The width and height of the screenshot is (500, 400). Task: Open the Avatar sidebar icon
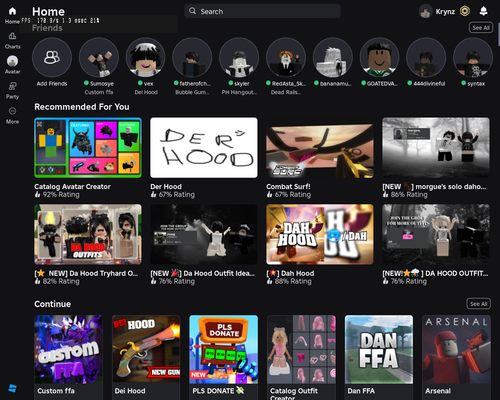pos(12,61)
